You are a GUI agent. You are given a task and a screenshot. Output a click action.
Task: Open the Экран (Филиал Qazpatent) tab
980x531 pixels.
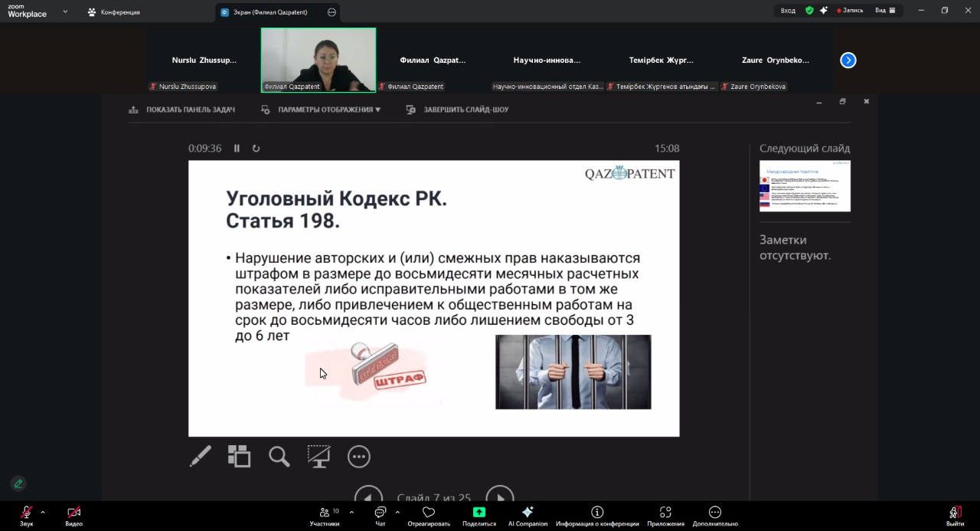269,12
